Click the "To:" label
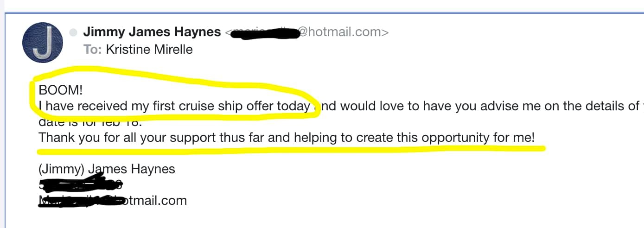The height and width of the screenshot is (228, 644). coord(92,49)
